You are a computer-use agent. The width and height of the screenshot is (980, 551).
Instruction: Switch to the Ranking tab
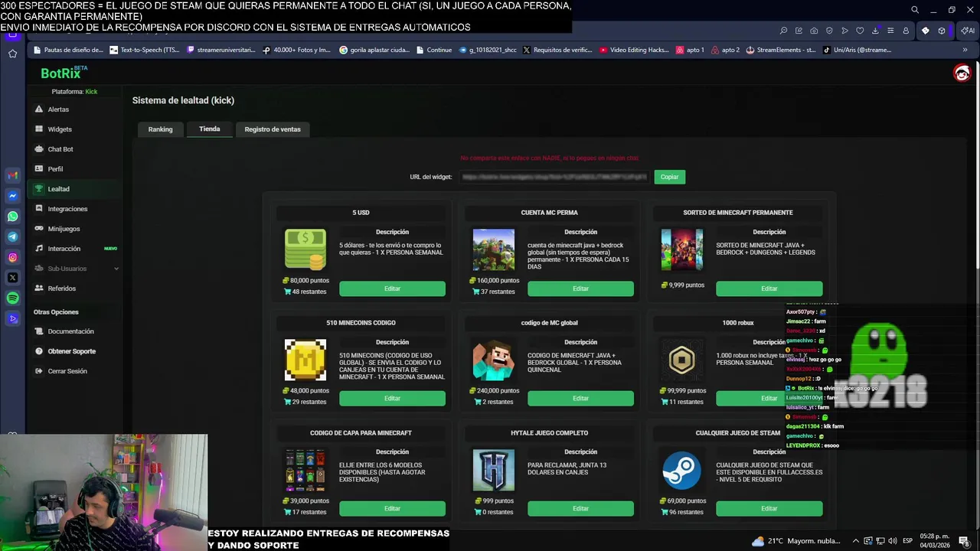point(160,129)
